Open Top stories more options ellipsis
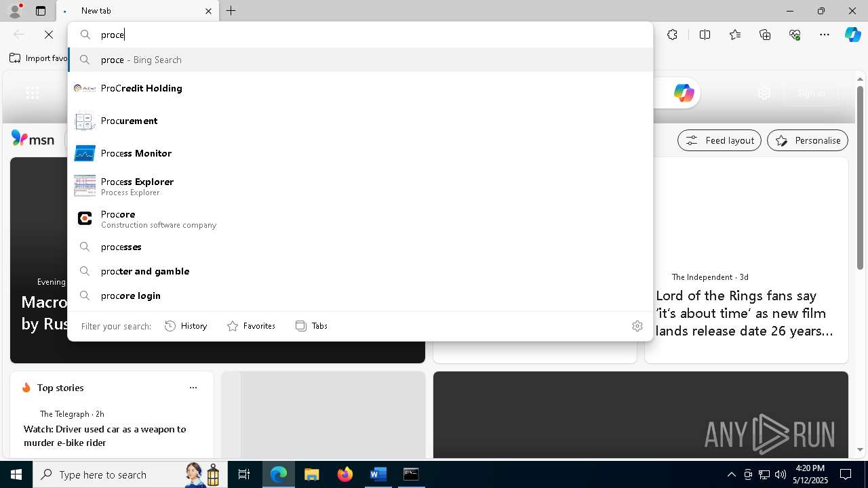Image resolution: width=868 pixels, height=488 pixels. pyautogui.click(x=193, y=388)
